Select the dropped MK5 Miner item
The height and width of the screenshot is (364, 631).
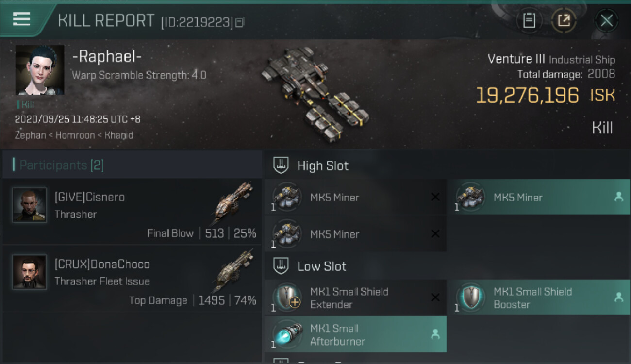539,197
